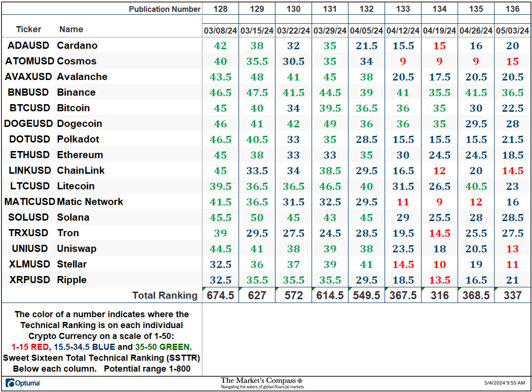The height and width of the screenshot is (392, 532).
Task: Select the LINKUSD ticker cell
Action: 30,170
